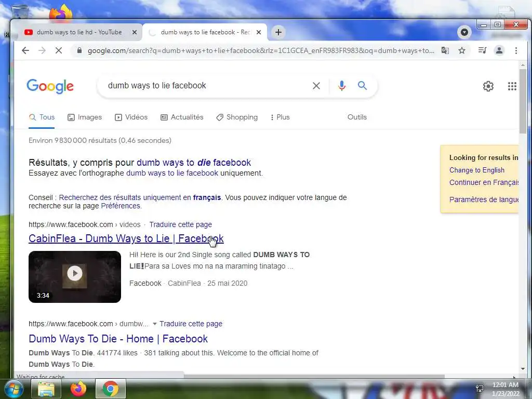Open CabinFlea - Dumb Ways to Lie result
This screenshot has width=532, height=399.
(x=126, y=238)
